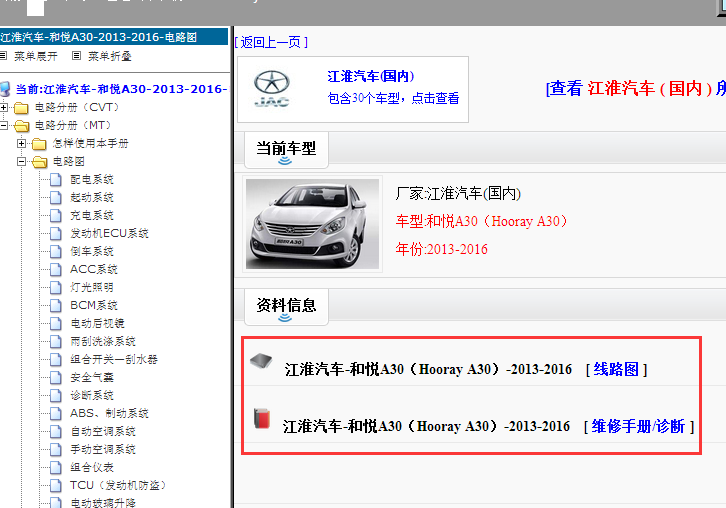
Task: Select the 配电系统 tree item
Action: pyautogui.click(x=92, y=180)
